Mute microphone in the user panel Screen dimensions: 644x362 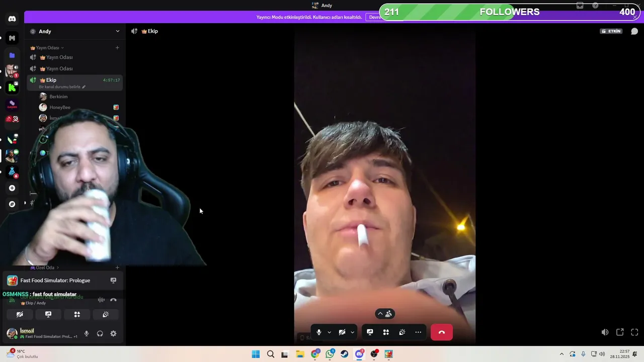pyautogui.click(x=87, y=333)
